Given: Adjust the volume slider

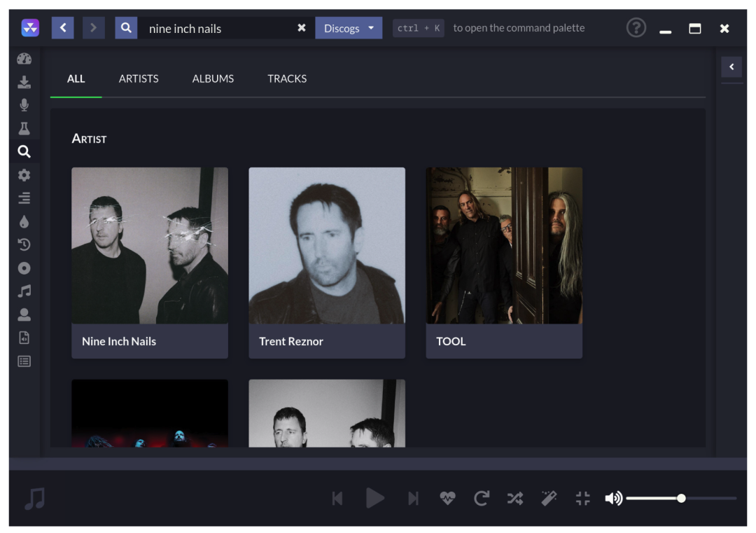Looking at the screenshot, I should [x=681, y=498].
